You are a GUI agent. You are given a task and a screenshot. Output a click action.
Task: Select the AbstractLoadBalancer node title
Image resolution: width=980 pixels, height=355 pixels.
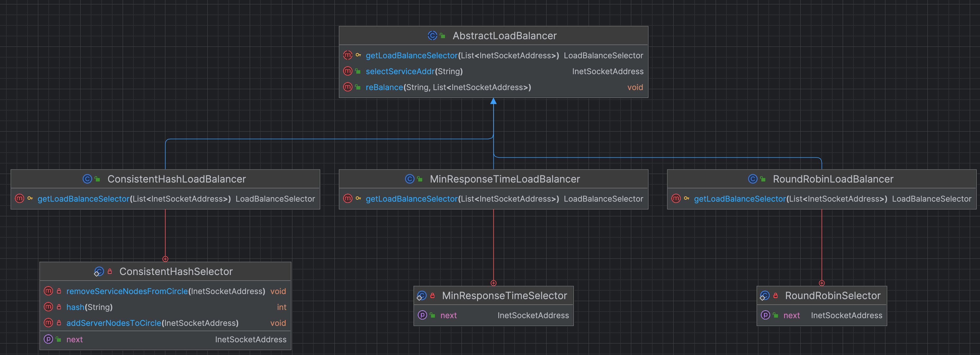[504, 36]
